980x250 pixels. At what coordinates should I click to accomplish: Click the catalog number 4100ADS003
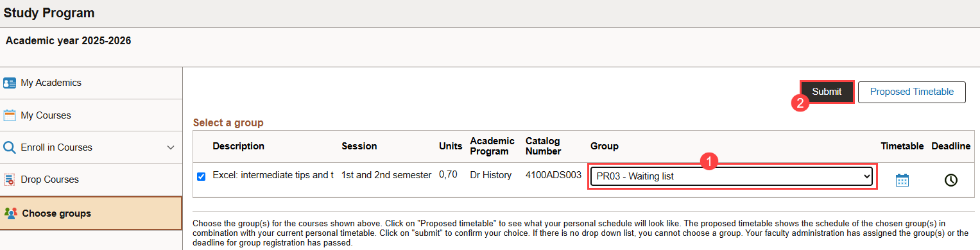[553, 175]
